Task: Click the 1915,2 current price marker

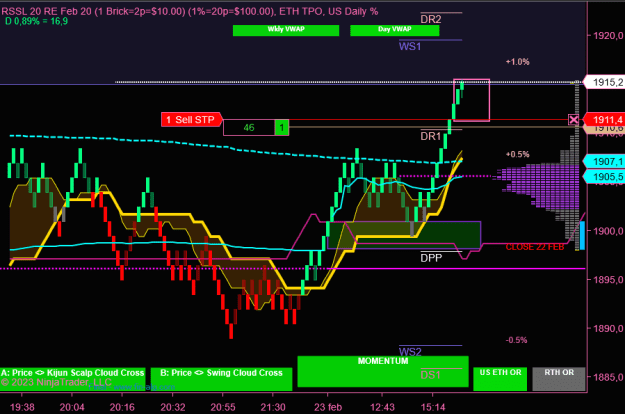Action: 604,82
